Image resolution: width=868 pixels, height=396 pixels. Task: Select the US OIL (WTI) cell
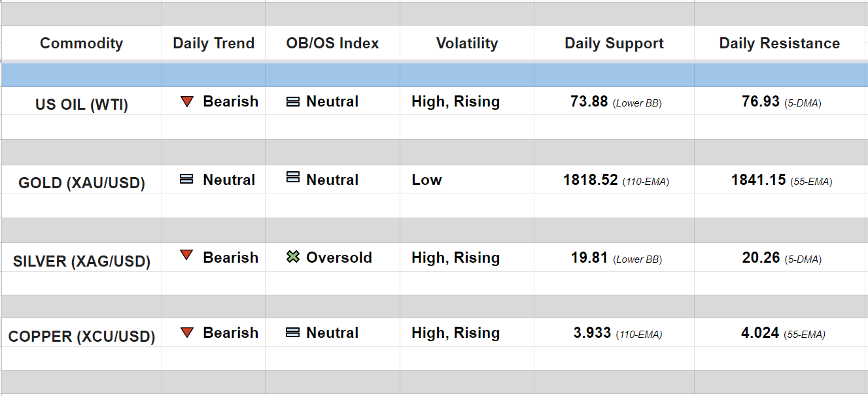tap(81, 105)
